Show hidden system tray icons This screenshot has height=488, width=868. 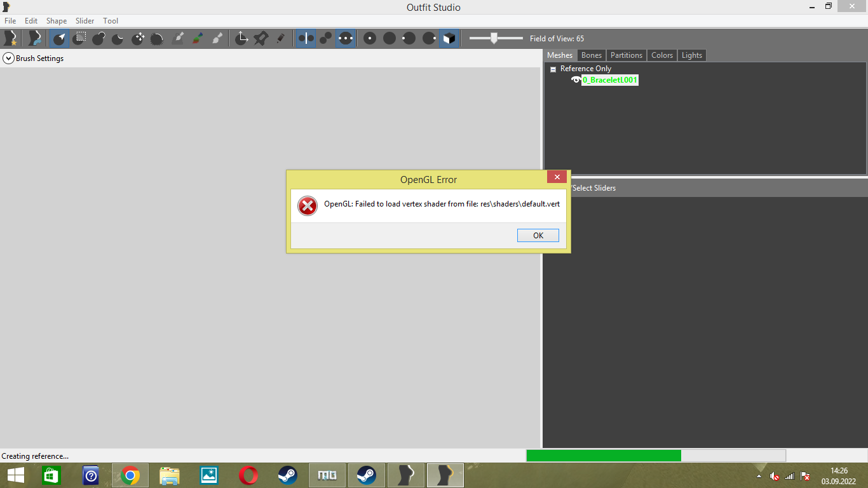click(x=759, y=475)
